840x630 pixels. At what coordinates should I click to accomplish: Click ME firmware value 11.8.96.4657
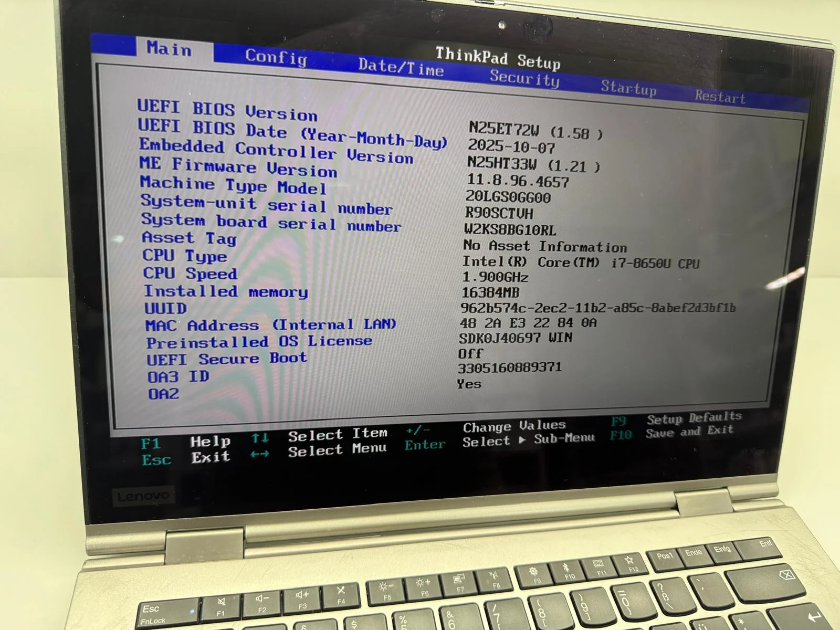(518, 181)
